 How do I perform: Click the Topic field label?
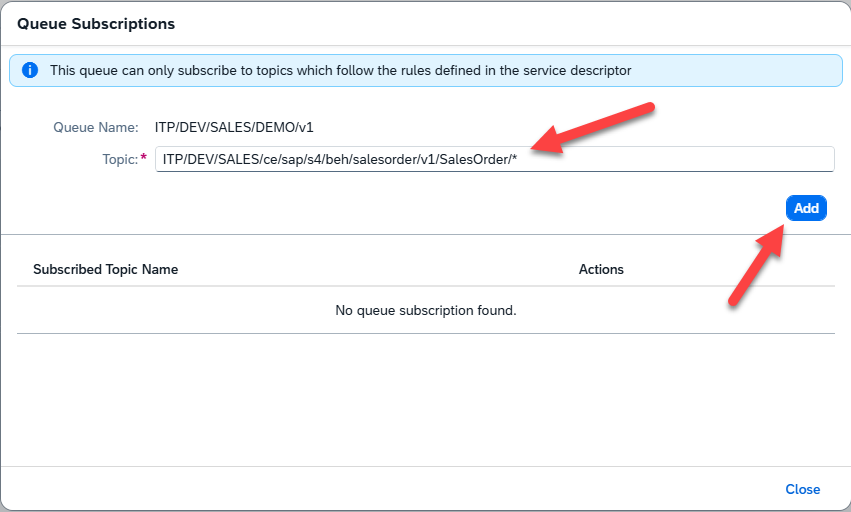[x=120, y=159]
